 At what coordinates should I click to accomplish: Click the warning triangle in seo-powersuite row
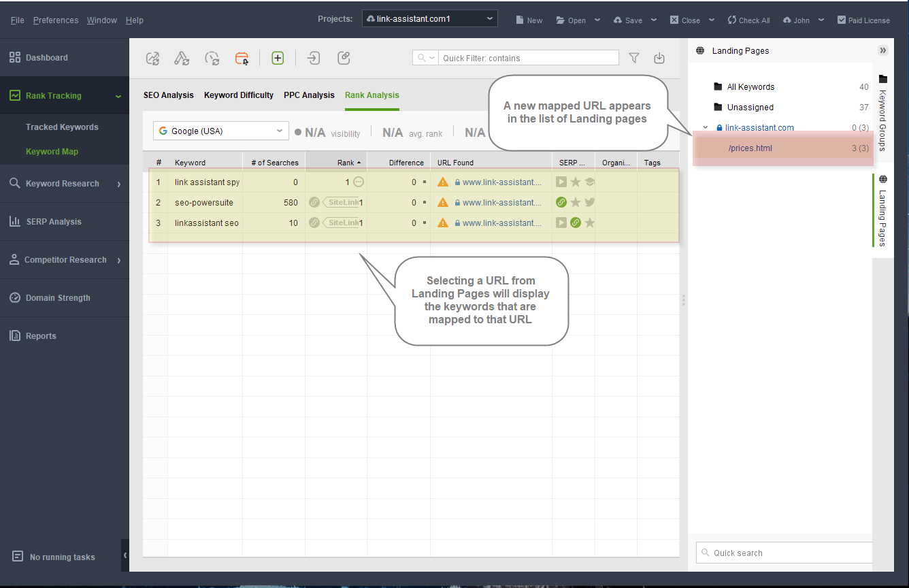pos(443,203)
